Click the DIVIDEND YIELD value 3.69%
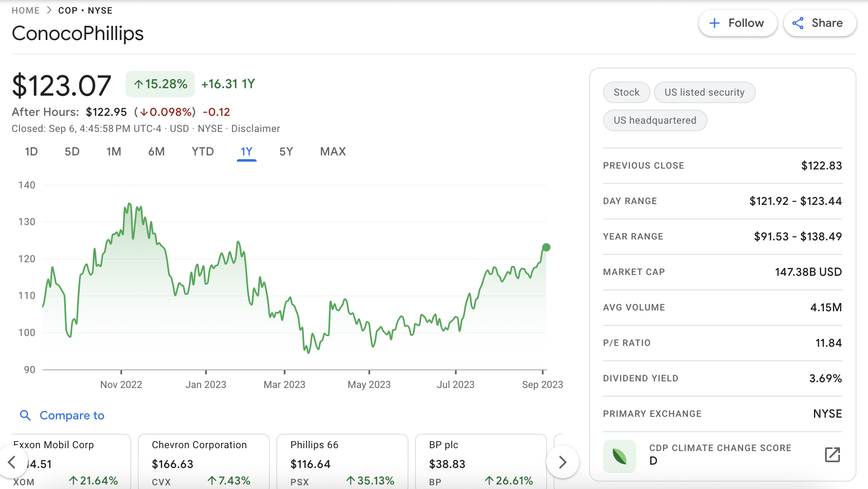 click(x=826, y=379)
